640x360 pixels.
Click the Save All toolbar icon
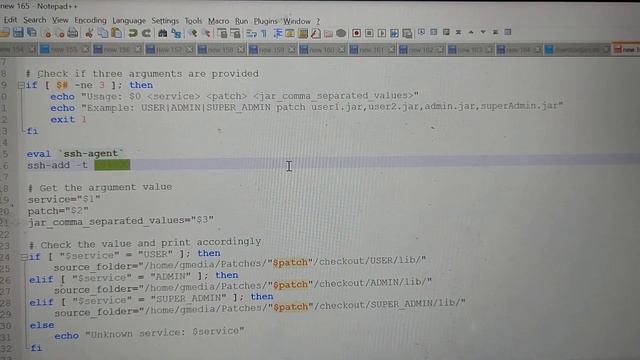click(x=31, y=32)
